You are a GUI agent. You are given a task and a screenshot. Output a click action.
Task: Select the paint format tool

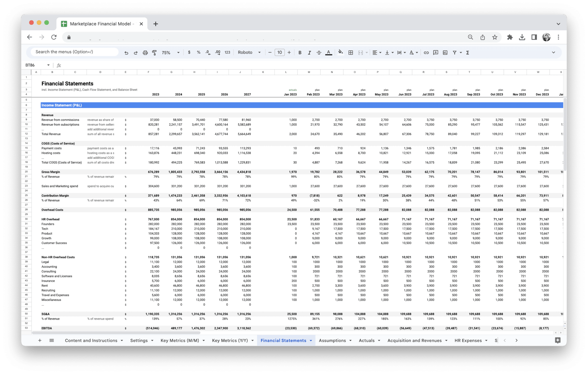pos(154,53)
